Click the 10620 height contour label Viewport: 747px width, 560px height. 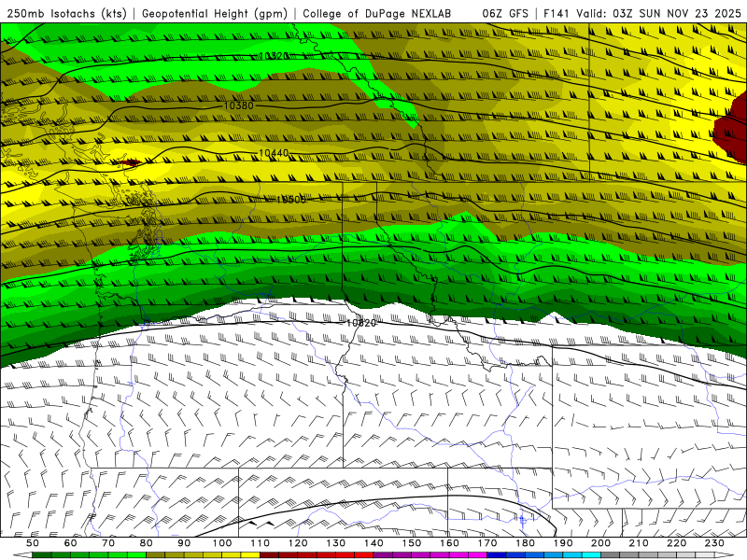tap(361, 323)
